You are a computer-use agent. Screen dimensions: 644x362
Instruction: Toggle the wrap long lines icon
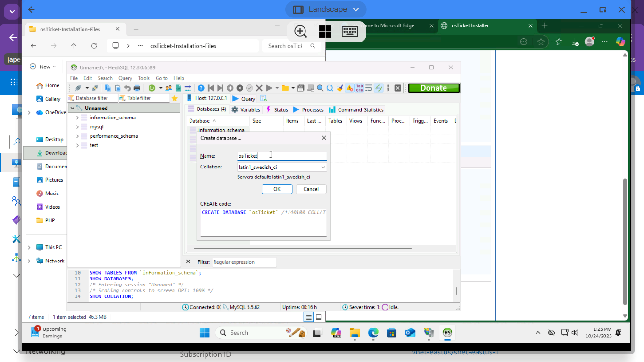(369, 88)
